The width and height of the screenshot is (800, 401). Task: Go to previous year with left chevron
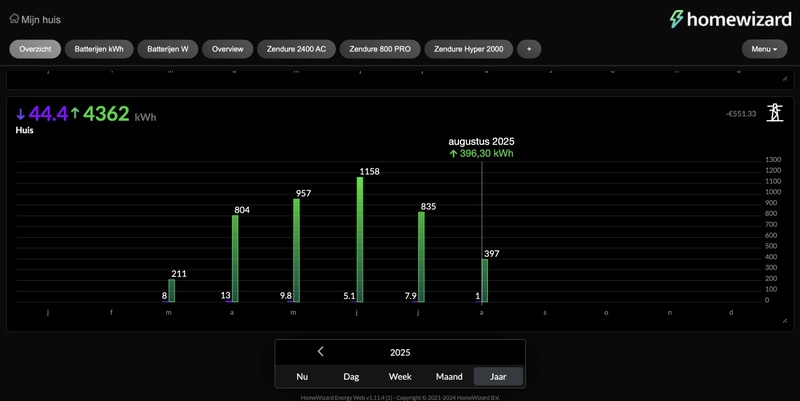(320, 351)
